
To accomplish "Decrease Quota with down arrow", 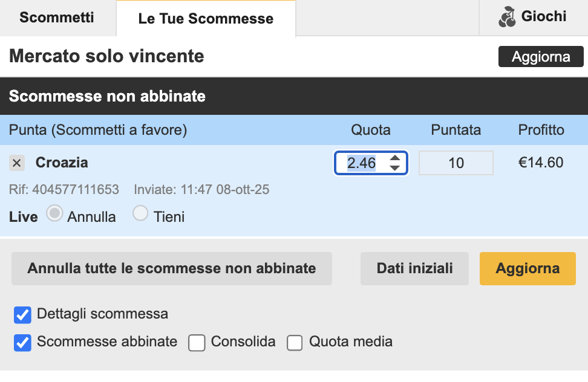I will pyautogui.click(x=395, y=167).
